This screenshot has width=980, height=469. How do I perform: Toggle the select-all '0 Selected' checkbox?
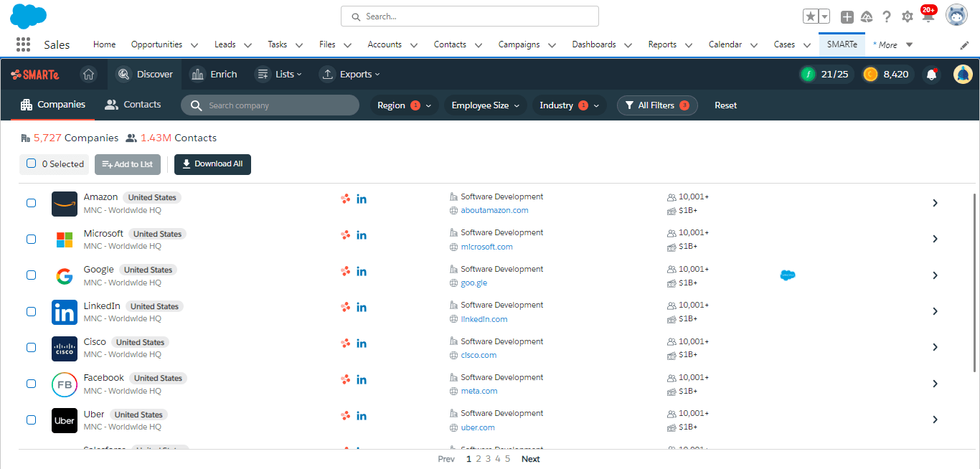click(32, 164)
